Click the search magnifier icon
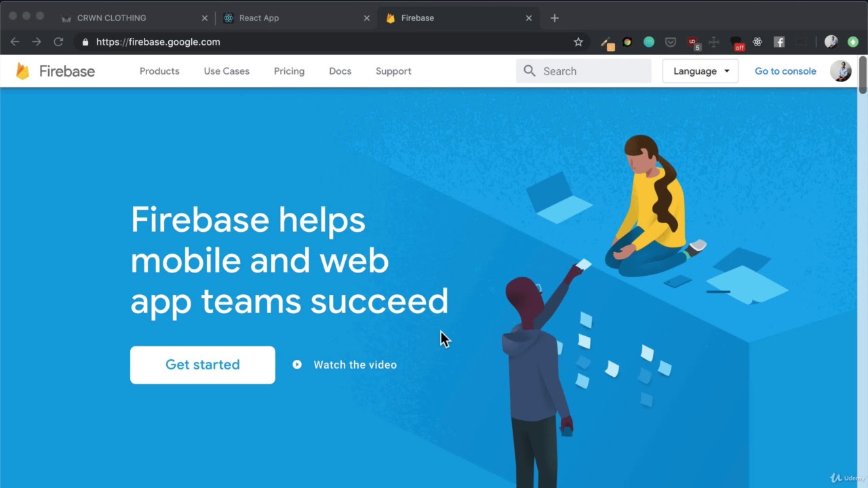 click(x=530, y=70)
